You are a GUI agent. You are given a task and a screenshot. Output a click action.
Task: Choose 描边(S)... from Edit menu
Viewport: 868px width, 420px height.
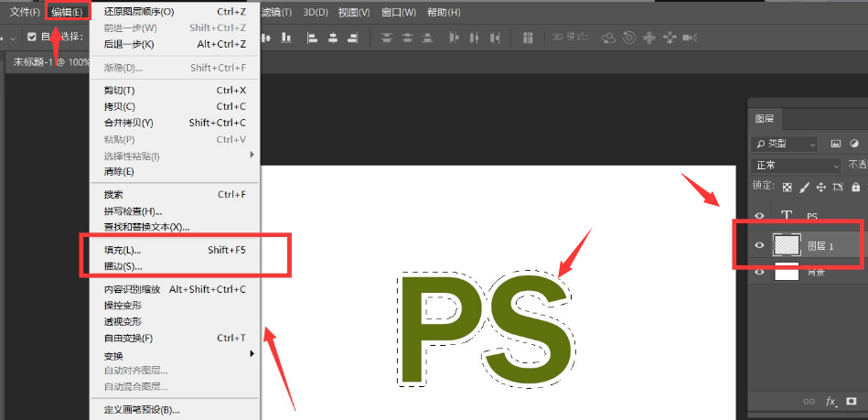[123, 266]
